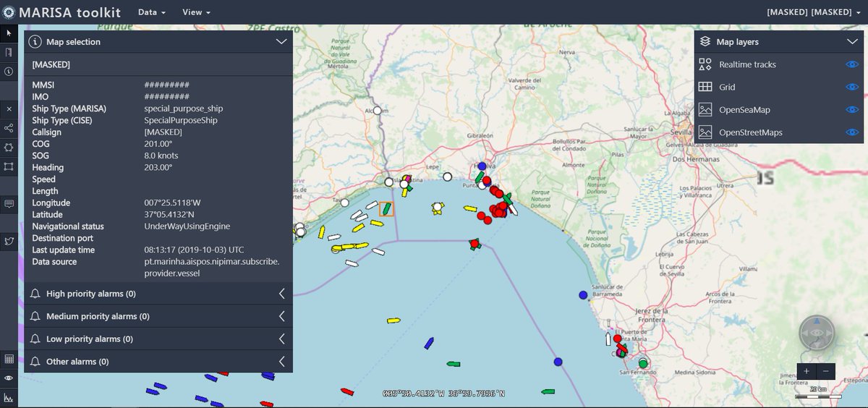Click the OpenSeaMap image icon

tap(705, 110)
